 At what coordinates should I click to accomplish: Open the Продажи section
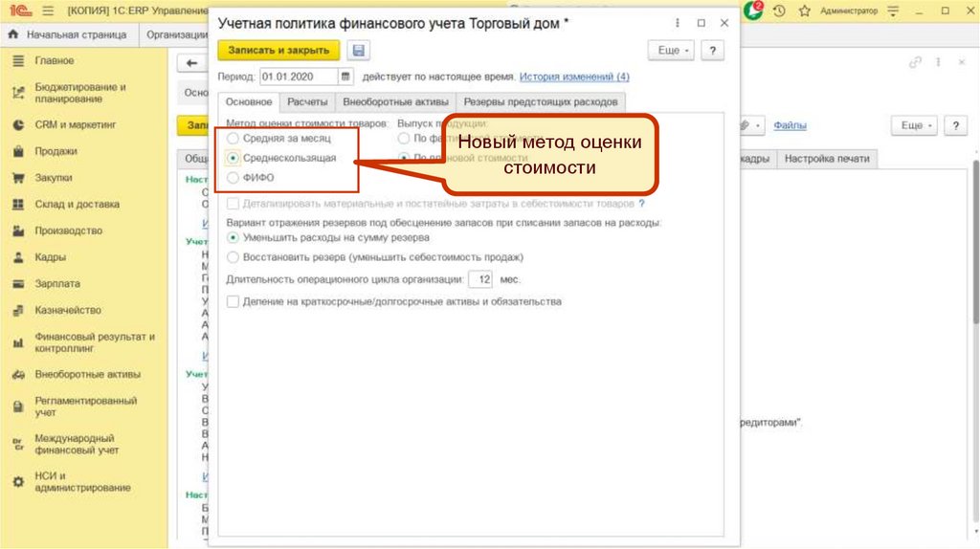coord(56,151)
